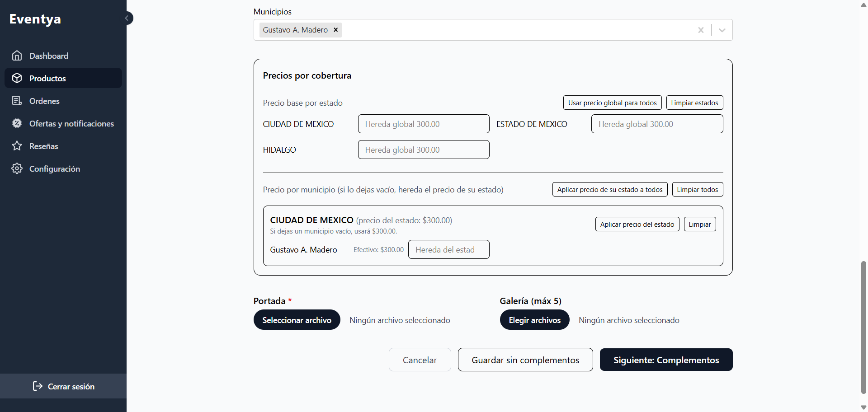Click the Ordenes clipboard icon
The height and width of the screenshot is (412, 868).
pos(17,101)
